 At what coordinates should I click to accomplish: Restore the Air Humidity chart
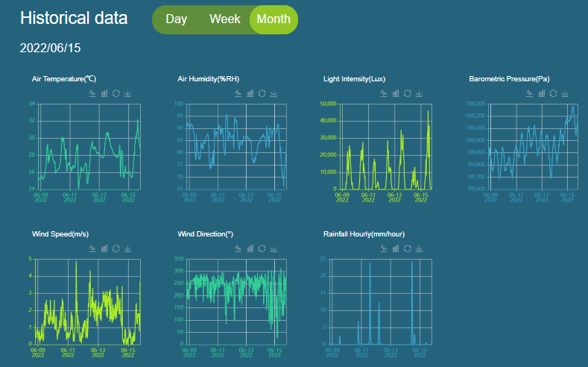(x=262, y=93)
